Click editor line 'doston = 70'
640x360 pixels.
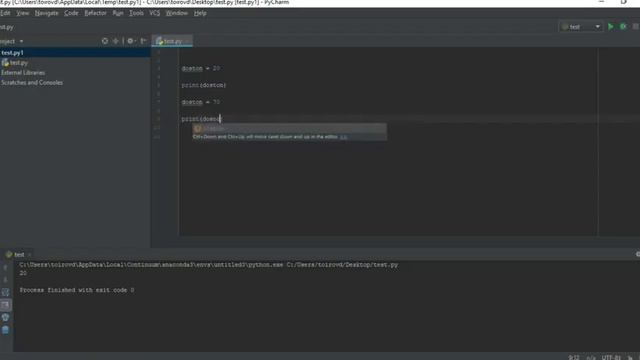[201, 102]
